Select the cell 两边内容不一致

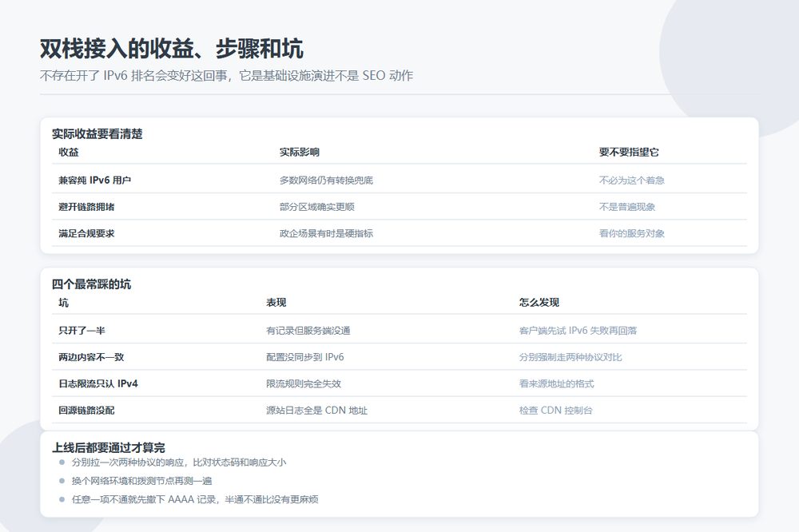[91, 357]
